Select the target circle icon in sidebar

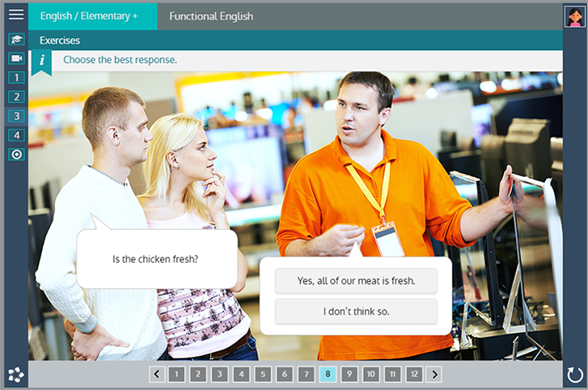click(x=16, y=154)
